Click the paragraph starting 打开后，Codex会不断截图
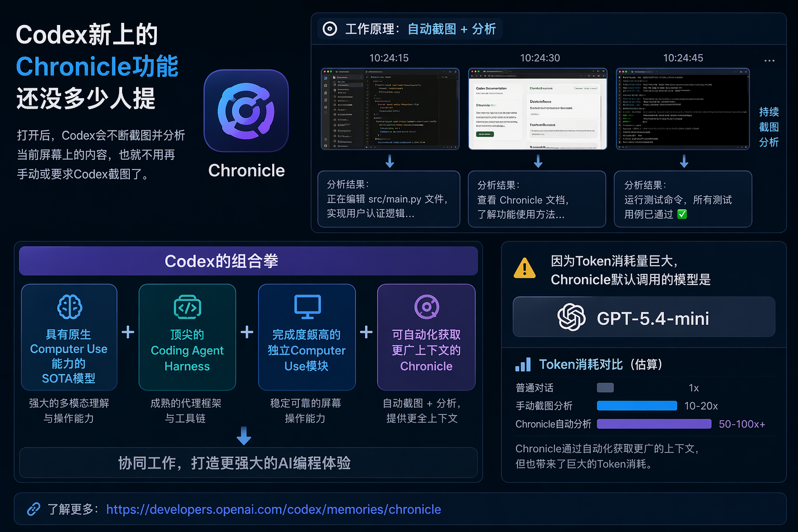The width and height of the screenshot is (798, 532). point(101,155)
